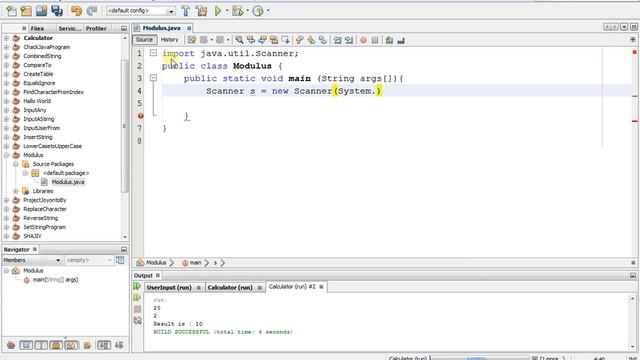Click the Clean and Build icon
The height and width of the screenshot is (360, 640).
click(x=202, y=11)
